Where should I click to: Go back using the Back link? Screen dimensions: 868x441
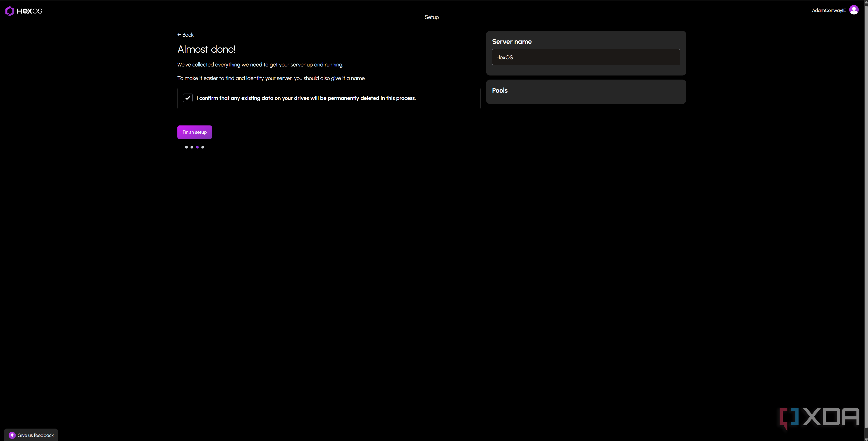click(185, 35)
